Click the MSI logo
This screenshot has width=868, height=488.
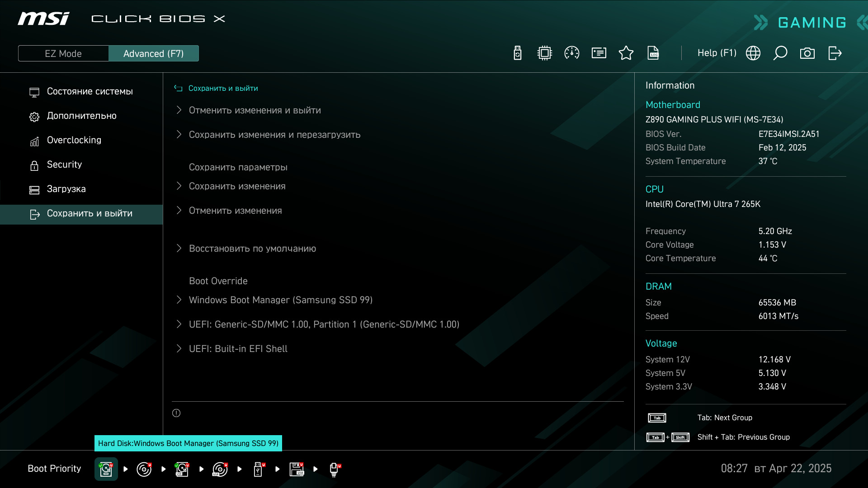[x=43, y=19]
